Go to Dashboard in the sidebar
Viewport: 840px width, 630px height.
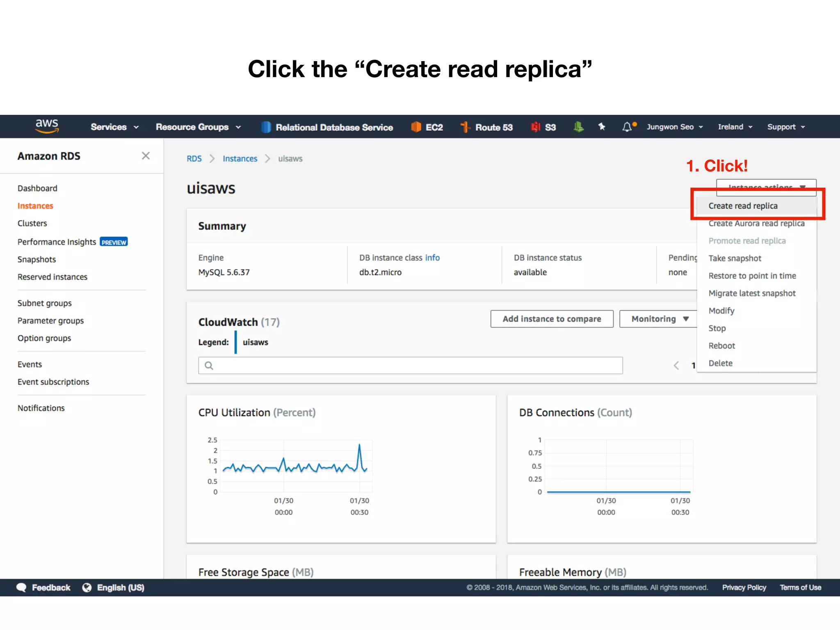[x=37, y=188]
